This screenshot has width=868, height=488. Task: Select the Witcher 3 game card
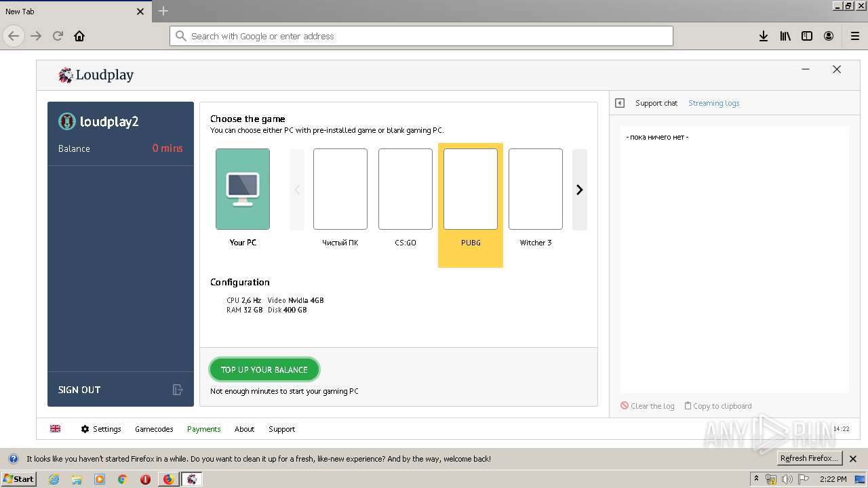pos(536,189)
